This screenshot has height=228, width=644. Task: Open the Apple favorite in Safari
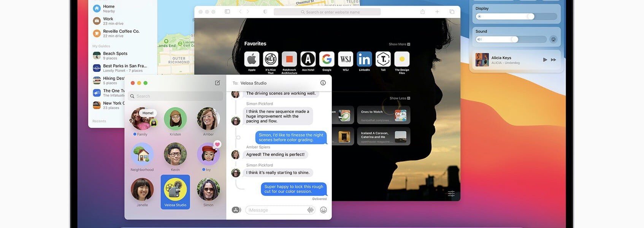tap(252, 59)
